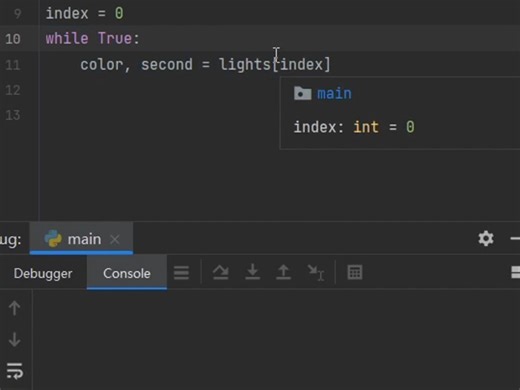
Task: Switch to the Console tab
Action: tap(127, 273)
